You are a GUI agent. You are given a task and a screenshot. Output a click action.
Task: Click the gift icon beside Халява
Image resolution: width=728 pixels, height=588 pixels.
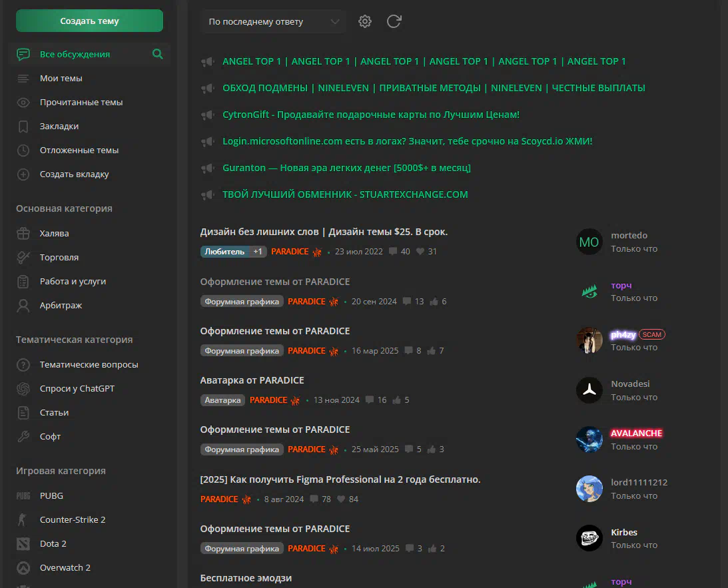23,234
